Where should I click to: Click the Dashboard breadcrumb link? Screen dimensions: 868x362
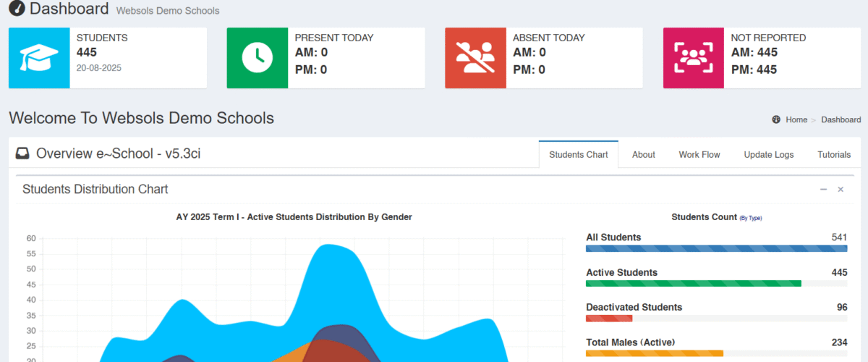pyautogui.click(x=841, y=119)
